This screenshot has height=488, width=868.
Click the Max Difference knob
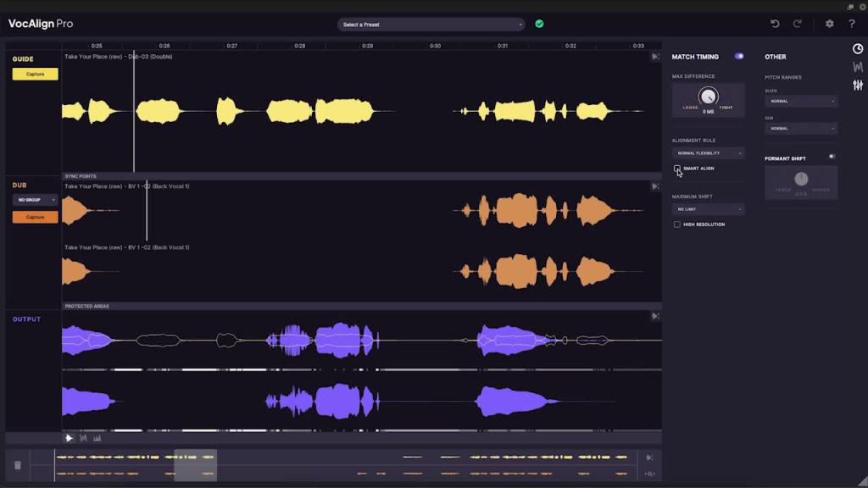pos(708,97)
